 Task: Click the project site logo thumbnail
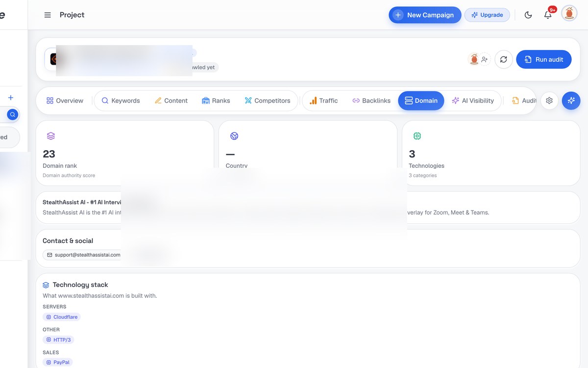point(53,59)
